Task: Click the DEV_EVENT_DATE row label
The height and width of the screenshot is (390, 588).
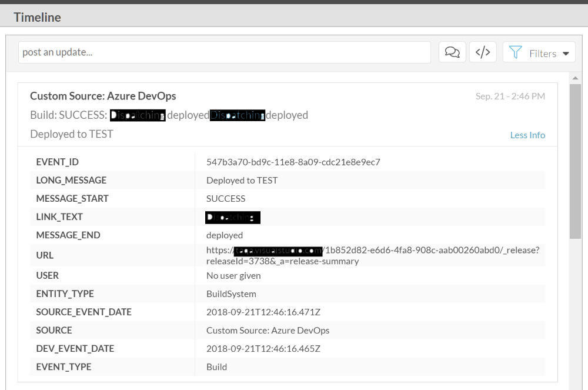Action: pos(75,348)
